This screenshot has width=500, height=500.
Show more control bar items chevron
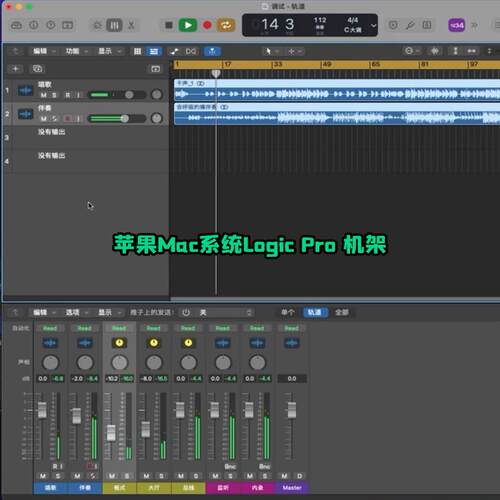tap(474, 25)
